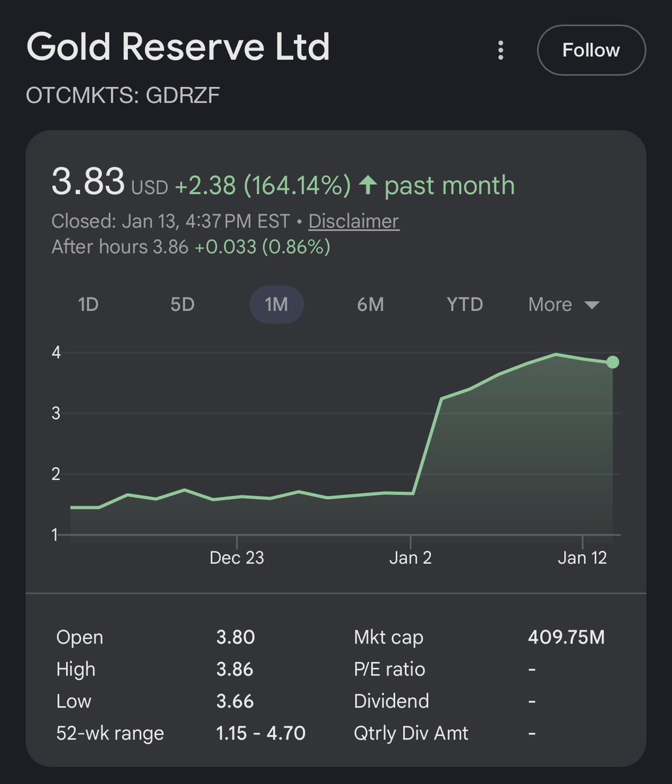The width and height of the screenshot is (672, 784).
Task: Click the P/E ratio label
Action: click(x=389, y=669)
